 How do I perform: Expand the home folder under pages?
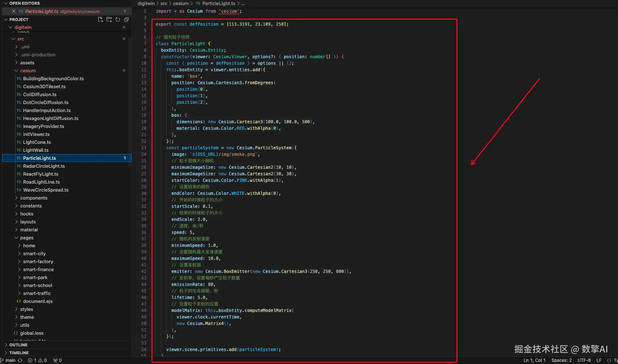point(19,246)
